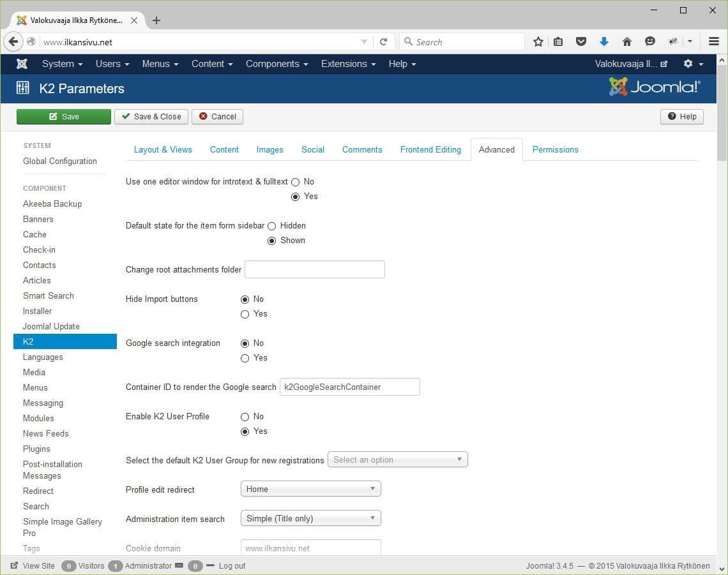Click the Joomla logo icon in admin menu
Viewport: 728px width, 575px height.
[22, 64]
